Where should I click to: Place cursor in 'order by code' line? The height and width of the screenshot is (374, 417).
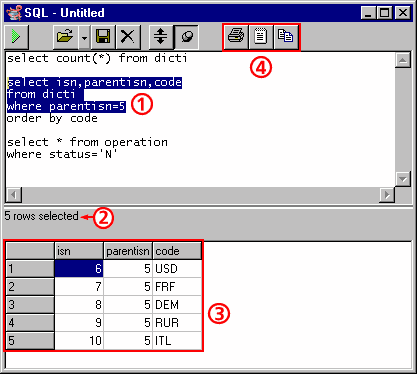pyautogui.click(x=52, y=118)
